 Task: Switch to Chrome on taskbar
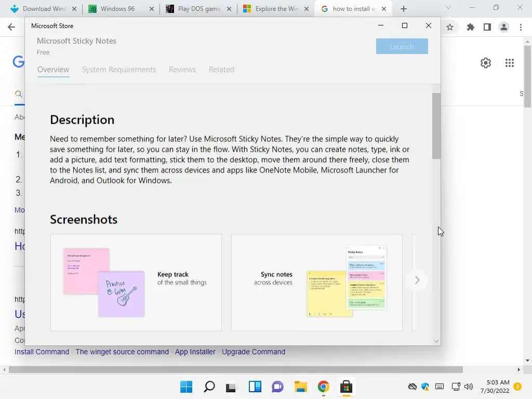323,387
